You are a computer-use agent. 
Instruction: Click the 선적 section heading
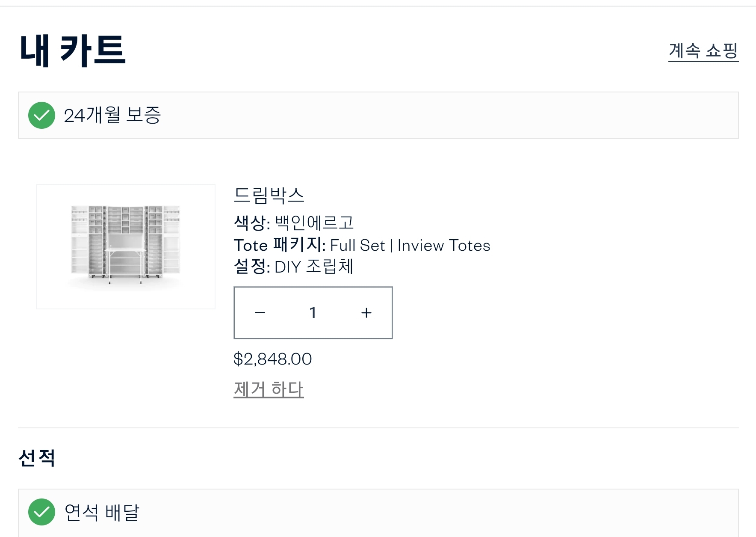pyautogui.click(x=37, y=458)
